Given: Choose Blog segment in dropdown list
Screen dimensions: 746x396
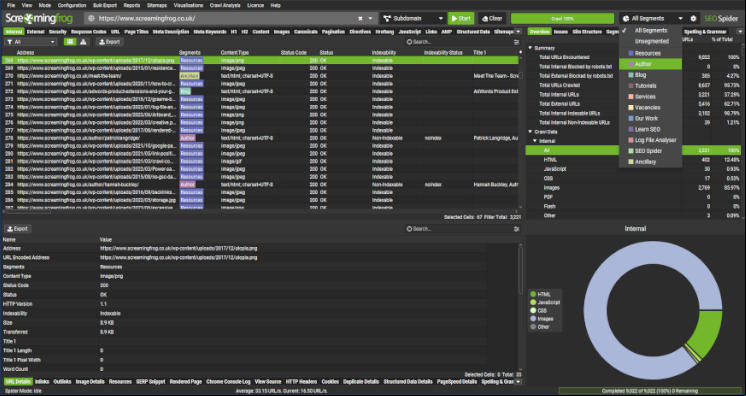Looking at the screenshot, I should pyautogui.click(x=650, y=75).
